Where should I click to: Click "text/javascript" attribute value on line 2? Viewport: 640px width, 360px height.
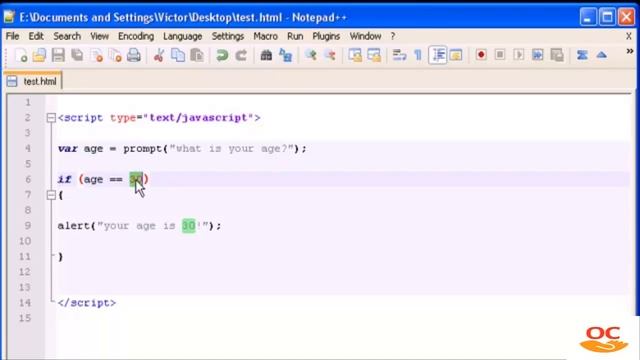[x=198, y=118]
